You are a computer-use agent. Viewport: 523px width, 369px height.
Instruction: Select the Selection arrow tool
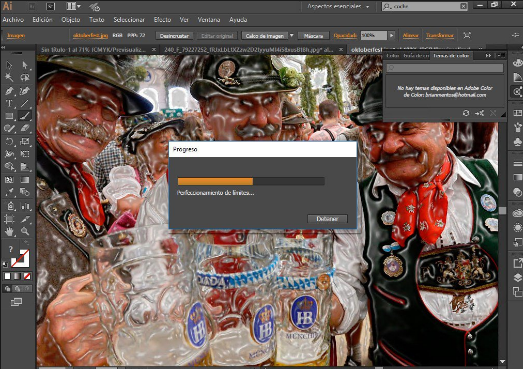tap(9, 65)
